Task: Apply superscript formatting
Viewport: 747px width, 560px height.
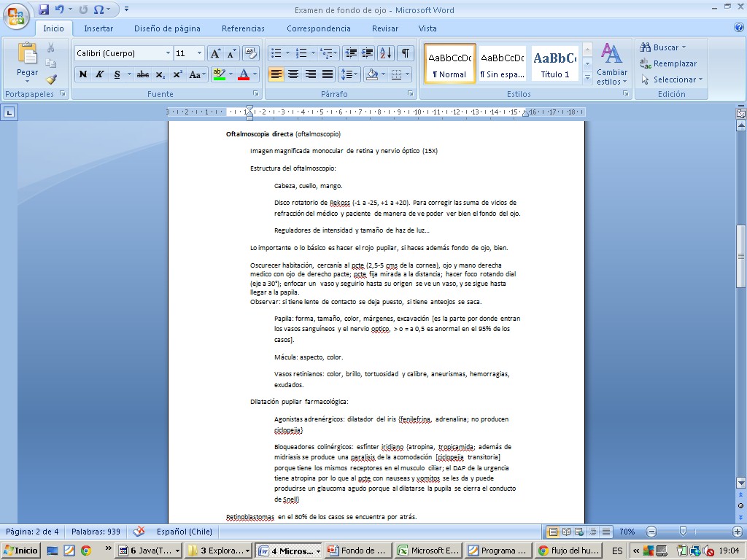Action: pos(177,74)
